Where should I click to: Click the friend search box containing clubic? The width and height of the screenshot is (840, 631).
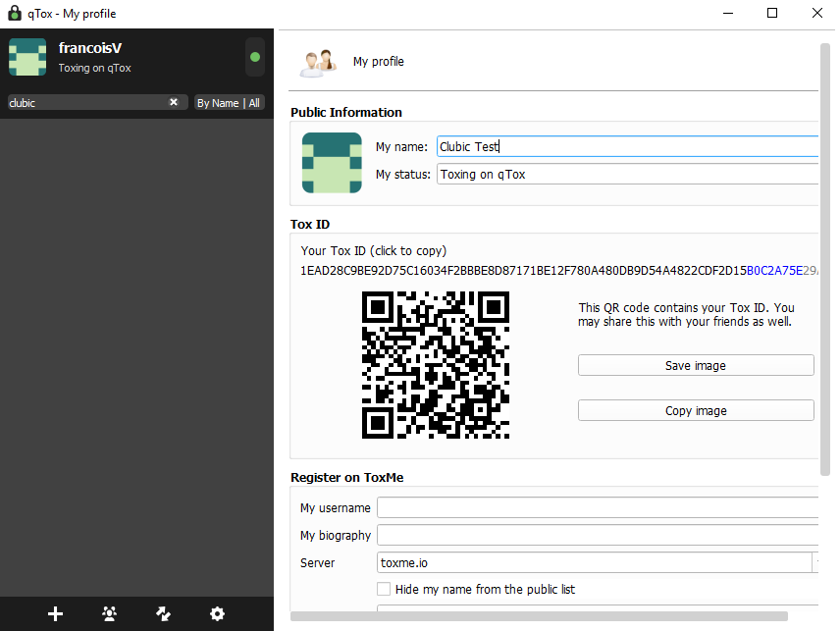(x=97, y=102)
